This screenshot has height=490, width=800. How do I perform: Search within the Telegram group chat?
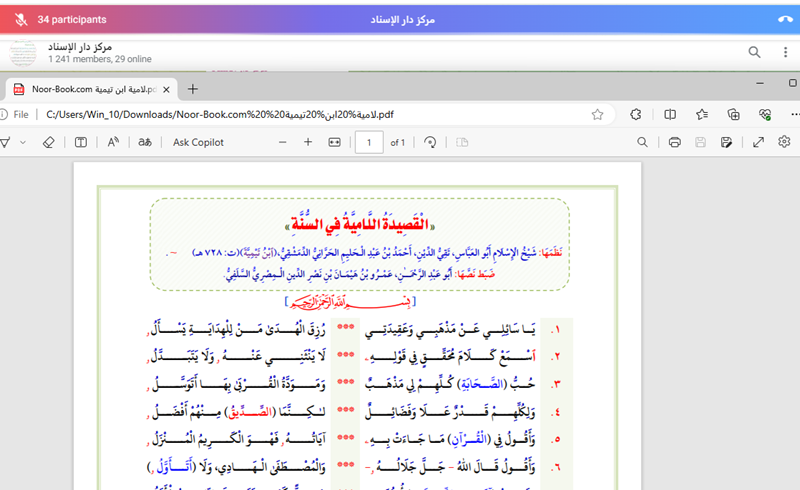(x=754, y=52)
